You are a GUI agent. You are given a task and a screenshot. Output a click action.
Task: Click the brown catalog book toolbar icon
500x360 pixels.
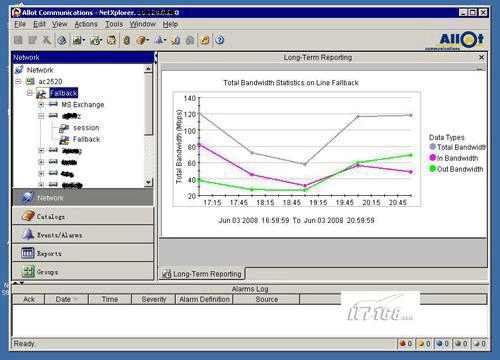pyautogui.click(x=141, y=40)
